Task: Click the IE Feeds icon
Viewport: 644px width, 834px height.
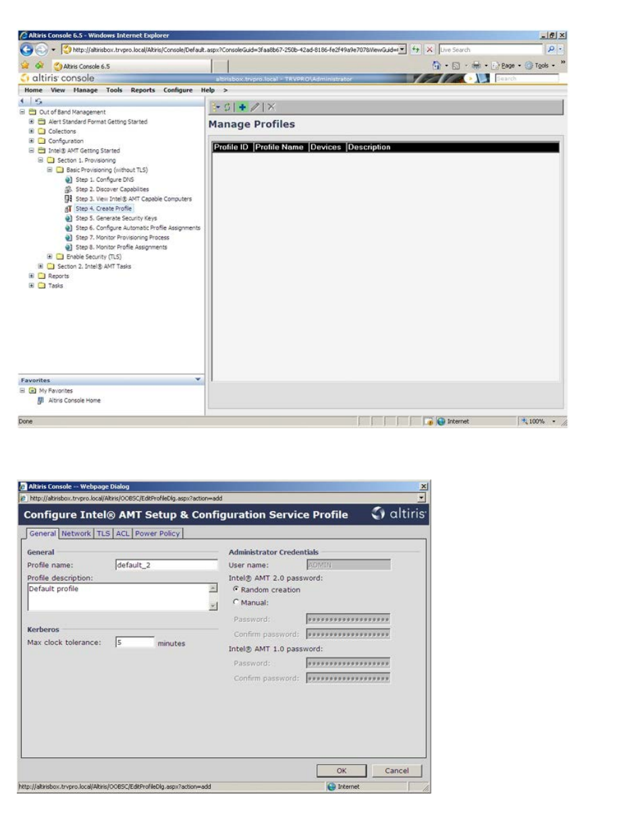Action: [456, 66]
